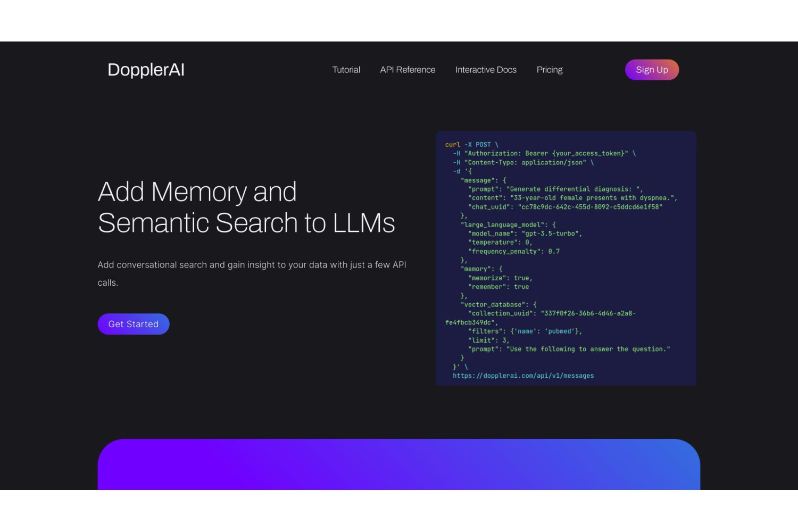Click the '33-year-old female' content line
This screenshot has height=532, width=798.
pyautogui.click(x=573, y=198)
